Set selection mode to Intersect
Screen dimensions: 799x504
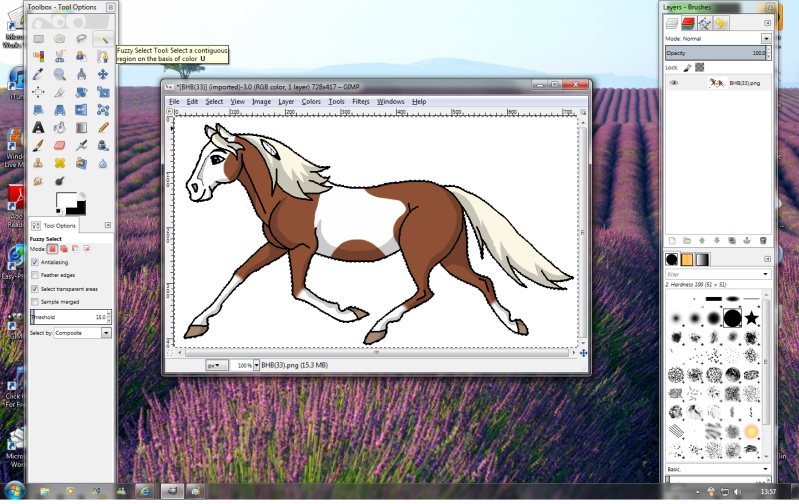[87, 249]
